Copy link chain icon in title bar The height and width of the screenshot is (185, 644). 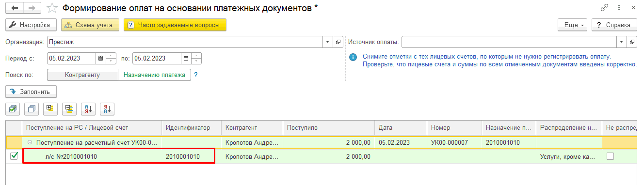point(604,8)
